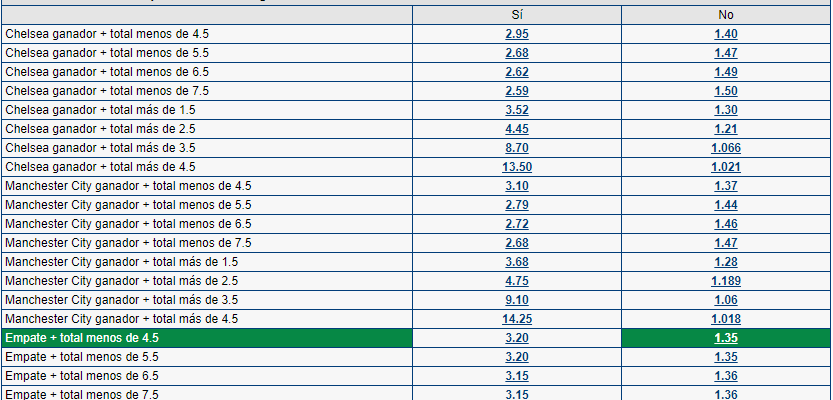Click highlighted label 'Empate + total menos de 4.5'
Image resolution: width=833 pixels, height=400 pixels.
click(82, 338)
